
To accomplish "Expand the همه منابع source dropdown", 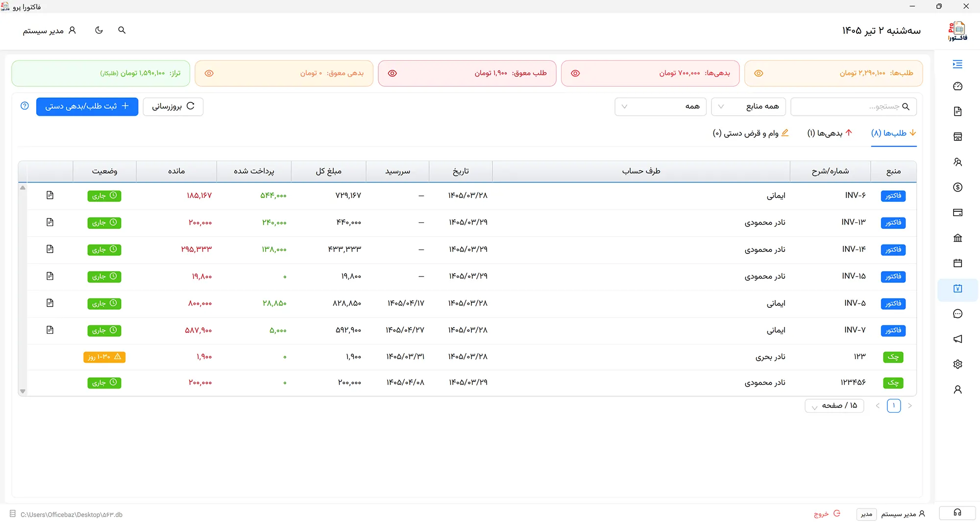I will (x=748, y=107).
